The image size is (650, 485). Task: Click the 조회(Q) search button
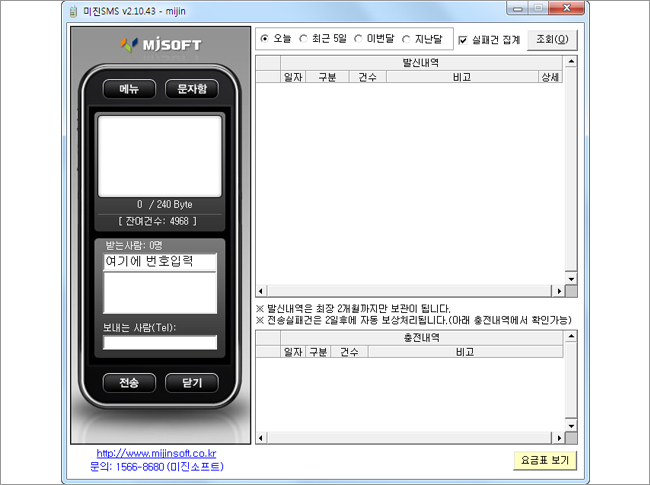[552, 40]
